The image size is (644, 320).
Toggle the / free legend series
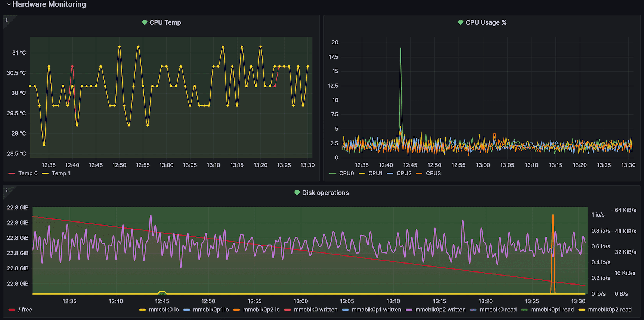click(25, 310)
